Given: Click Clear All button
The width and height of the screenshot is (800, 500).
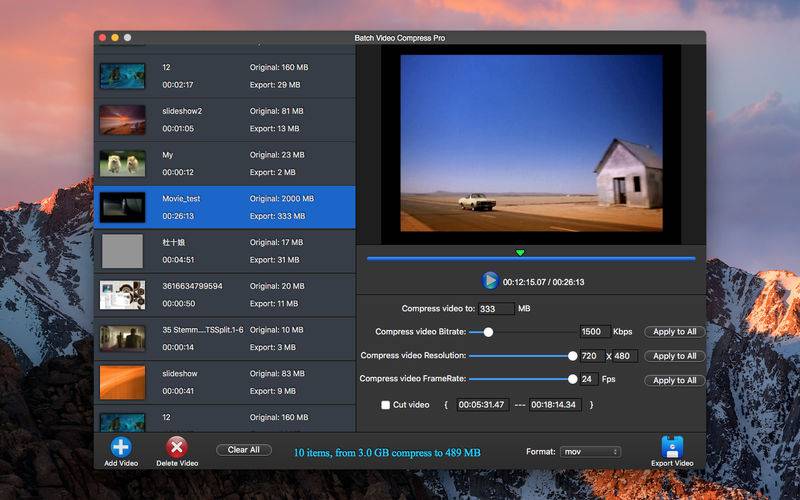Looking at the screenshot, I should coord(243,449).
